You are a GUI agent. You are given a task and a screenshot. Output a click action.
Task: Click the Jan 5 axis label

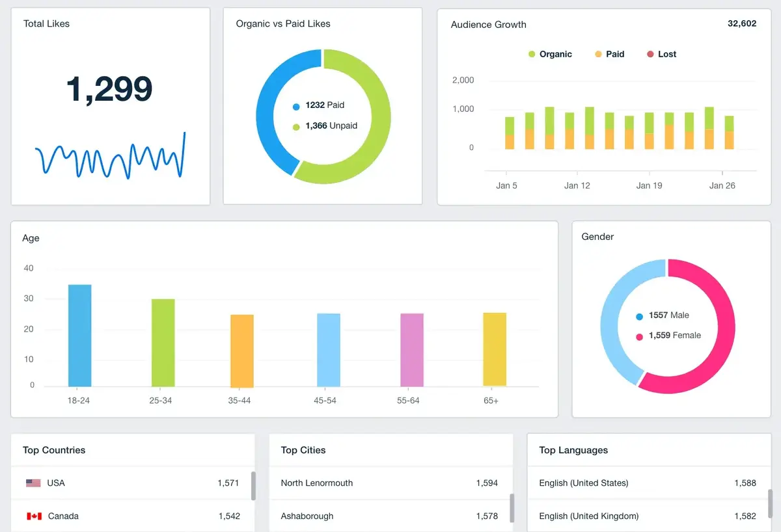(x=506, y=185)
